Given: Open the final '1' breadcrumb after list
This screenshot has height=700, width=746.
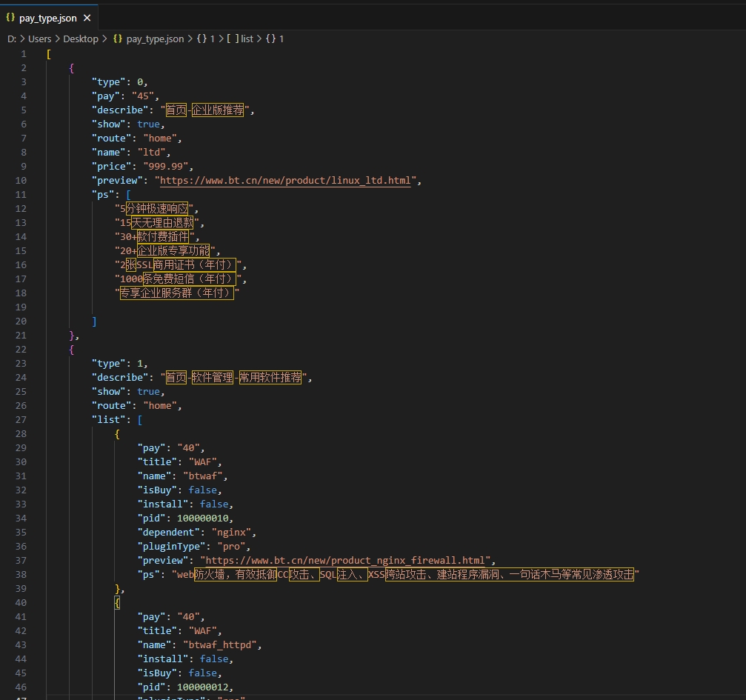Looking at the screenshot, I should point(275,39).
